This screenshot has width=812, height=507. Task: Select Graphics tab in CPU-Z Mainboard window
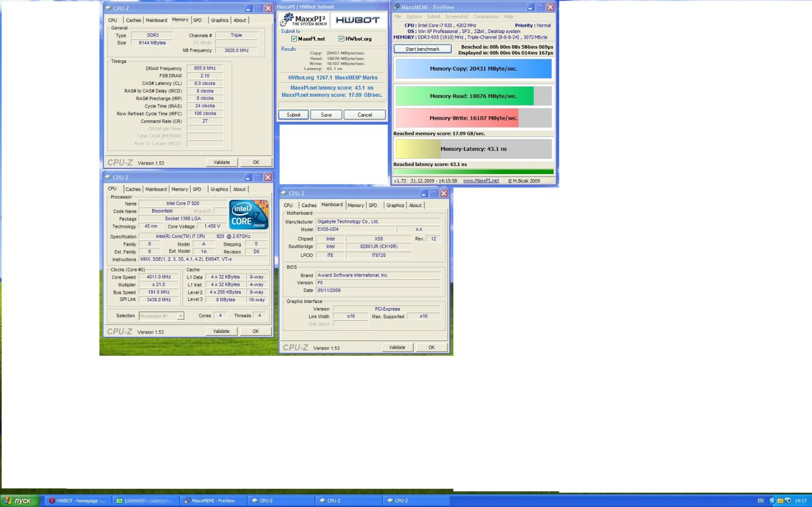point(395,206)
